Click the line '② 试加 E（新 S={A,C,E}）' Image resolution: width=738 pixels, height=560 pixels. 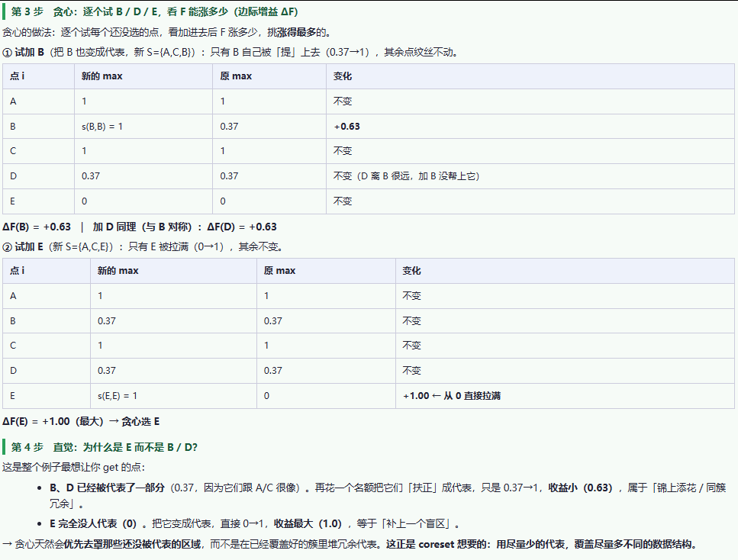(x=142, y=246)
